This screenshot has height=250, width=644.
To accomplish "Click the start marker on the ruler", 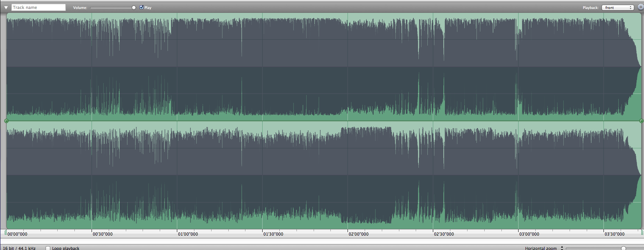I will pos(5,232).
